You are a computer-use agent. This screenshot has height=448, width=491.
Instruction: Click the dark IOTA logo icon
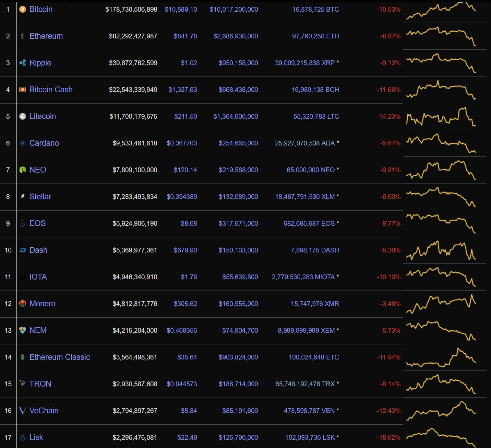[x=23, y=277]
